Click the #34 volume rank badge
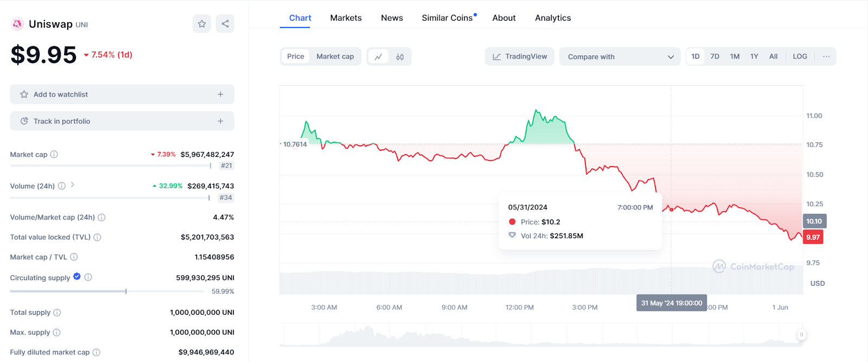The image size is (868, 362). tap(226, 198)
